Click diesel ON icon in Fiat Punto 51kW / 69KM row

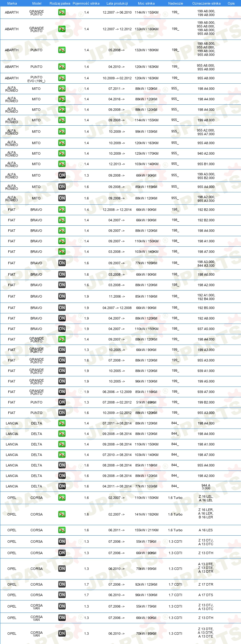62,402
